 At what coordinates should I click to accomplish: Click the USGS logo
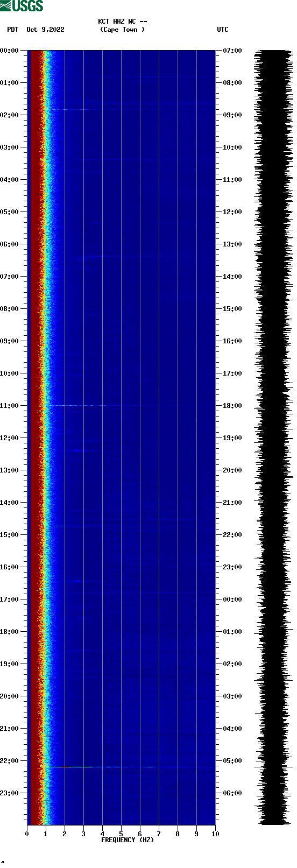pyautogui.click(x=22, y=6)
